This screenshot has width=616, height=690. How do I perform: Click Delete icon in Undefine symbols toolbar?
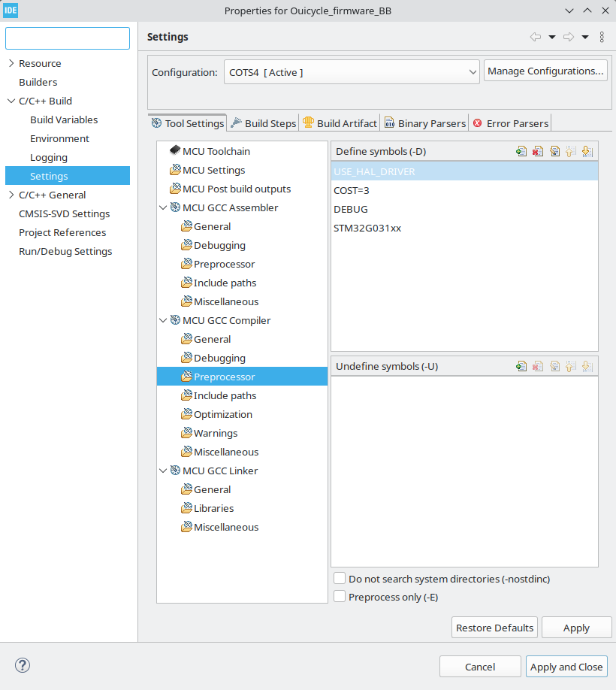(x=538, y=366)
